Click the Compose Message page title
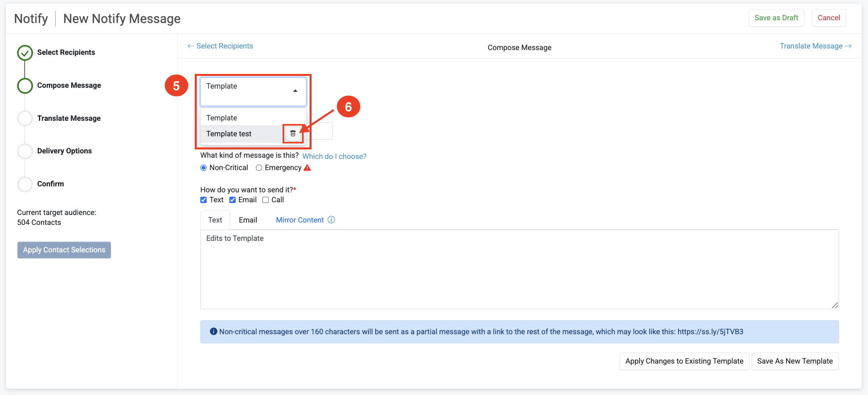 point(519,48)
